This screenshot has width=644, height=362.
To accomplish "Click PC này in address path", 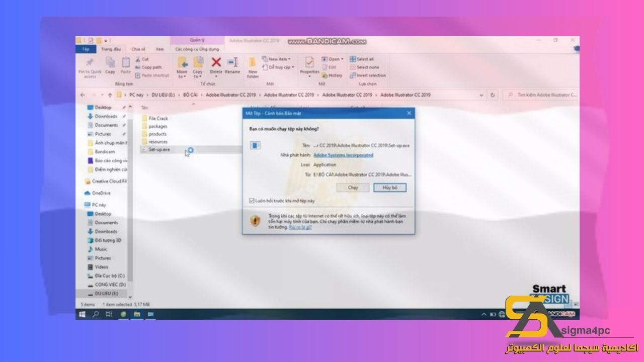I will coord(136,95).
